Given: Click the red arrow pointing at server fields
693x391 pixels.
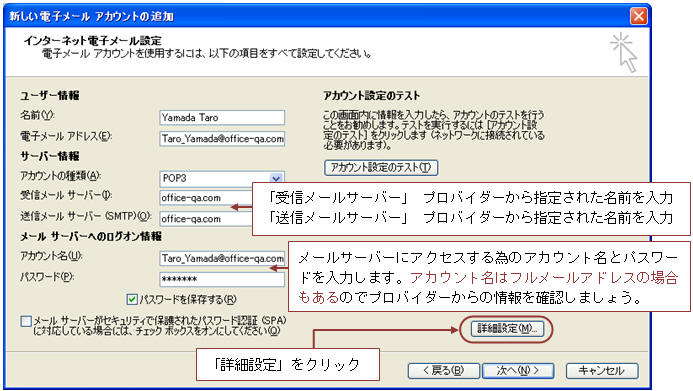Looking at the screenshot, I should coord(241,207).
